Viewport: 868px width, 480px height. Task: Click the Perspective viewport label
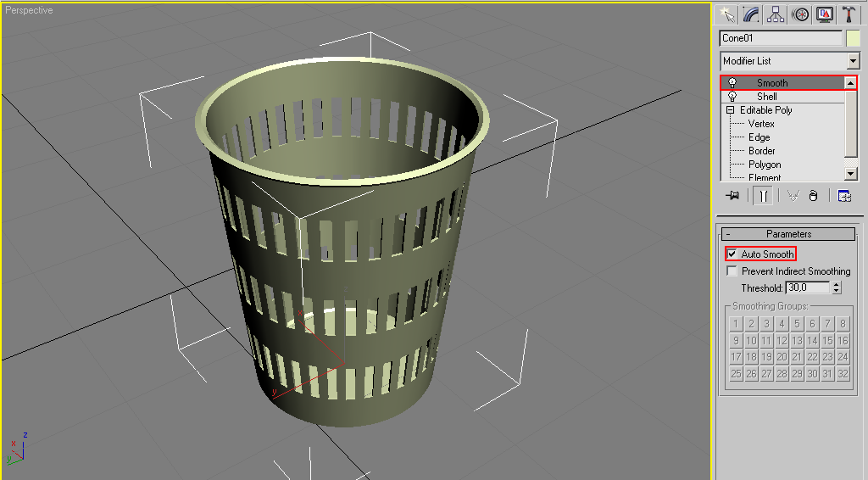29,10
